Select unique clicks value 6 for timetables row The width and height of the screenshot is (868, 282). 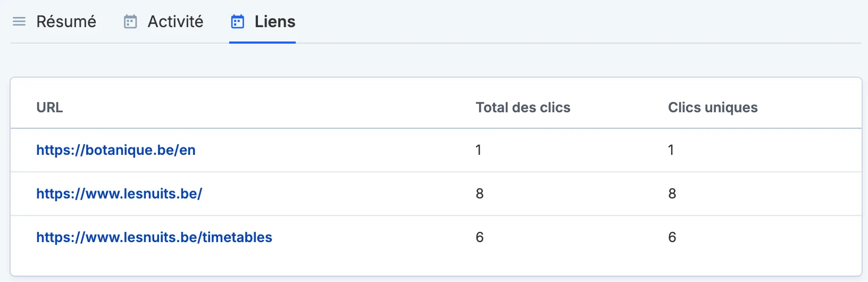672,237
